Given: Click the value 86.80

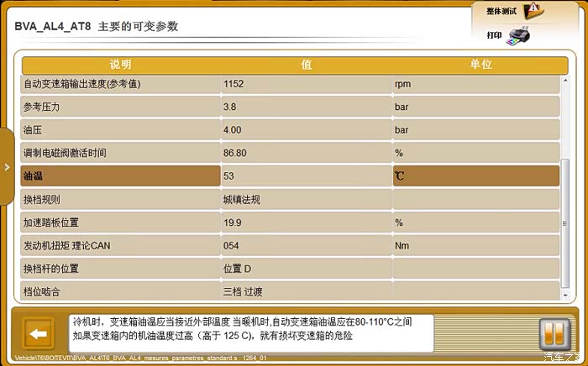Looking at the screenshot, I should [x=234, y=154].
